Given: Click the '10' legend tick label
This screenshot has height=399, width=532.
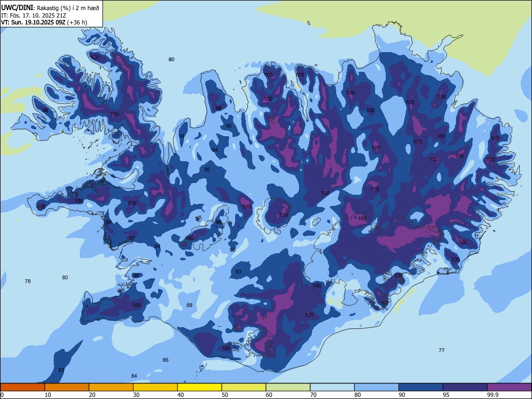Looking at the screenshot, I should pyautogui.click(x=48, y=395).
